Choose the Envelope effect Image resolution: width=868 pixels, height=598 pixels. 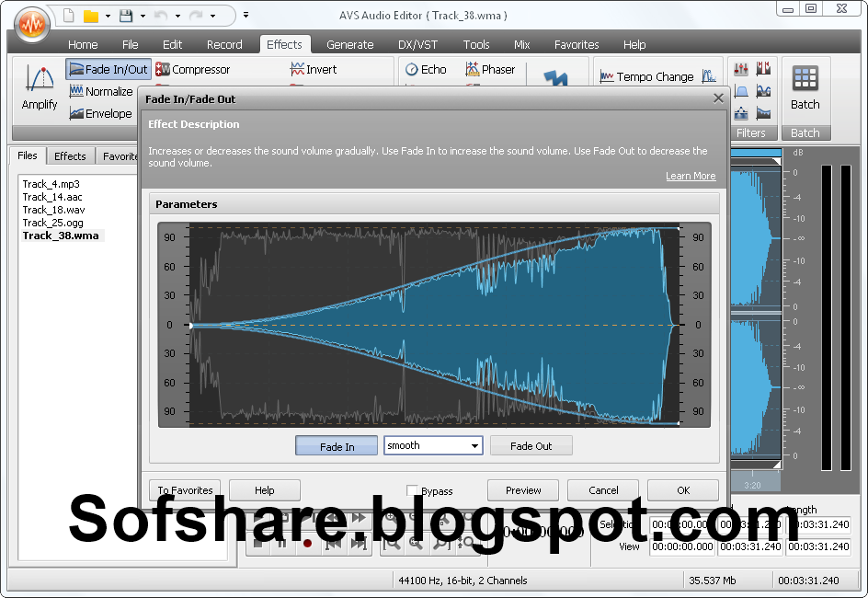pyautogui.click(x=101, y=113)
